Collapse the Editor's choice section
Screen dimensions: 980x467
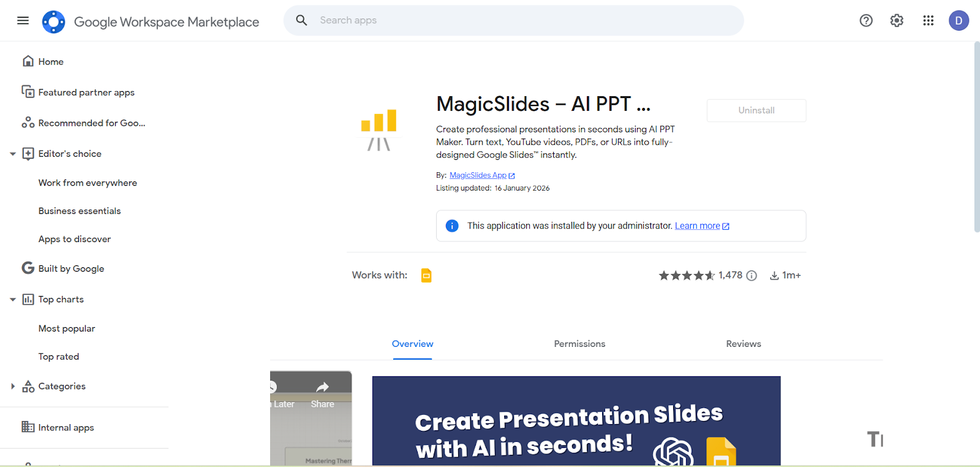pos(13,154)
